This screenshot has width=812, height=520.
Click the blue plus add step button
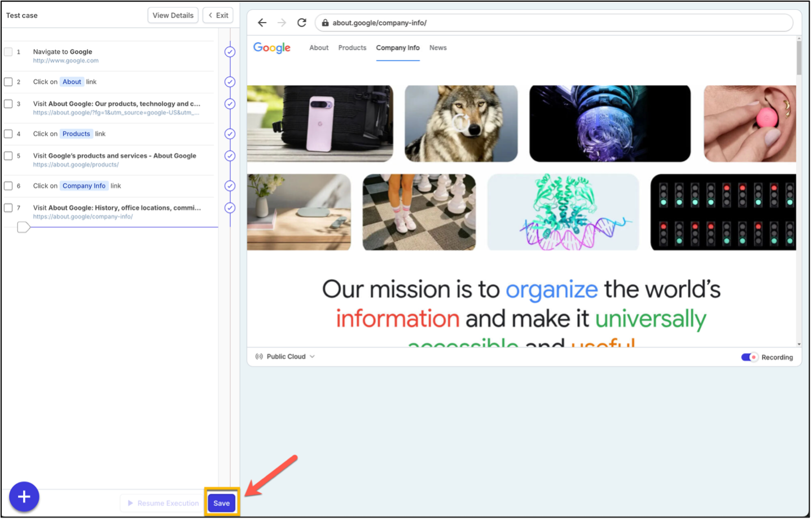coord(24,497)
